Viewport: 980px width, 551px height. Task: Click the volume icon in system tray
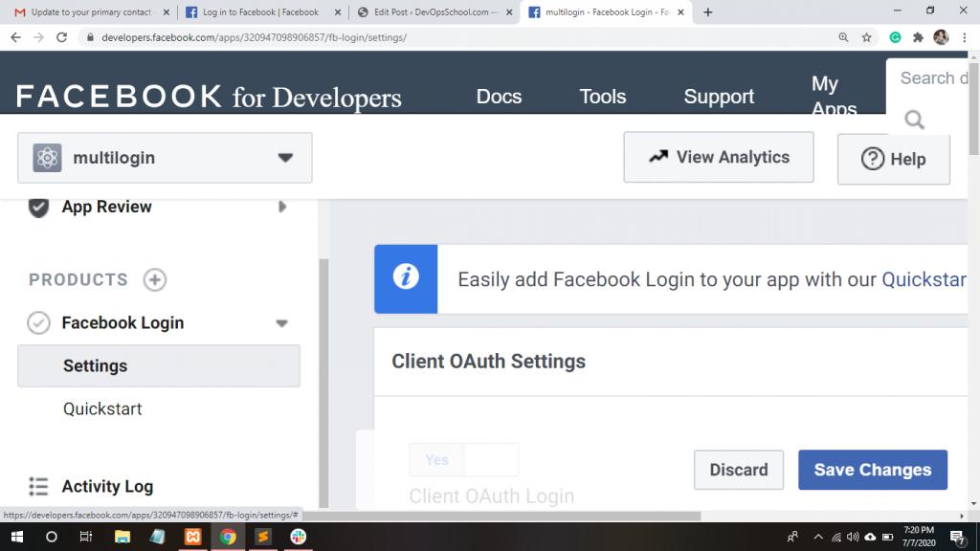coord(853,537)
